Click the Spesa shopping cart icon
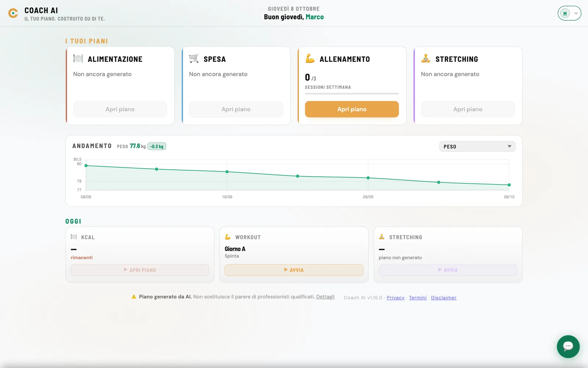 pyautogui.click(x=194, y=59)
